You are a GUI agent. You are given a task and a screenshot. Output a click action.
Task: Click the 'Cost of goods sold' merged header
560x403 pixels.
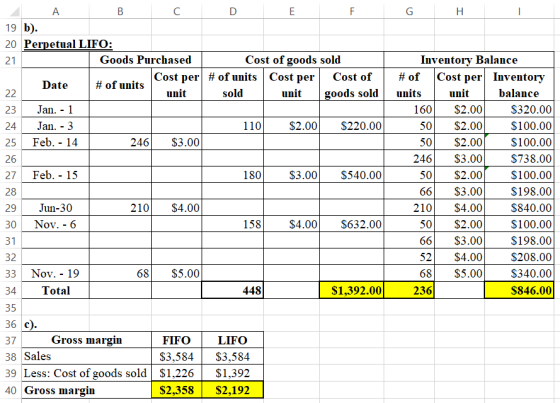pos(293,60)
